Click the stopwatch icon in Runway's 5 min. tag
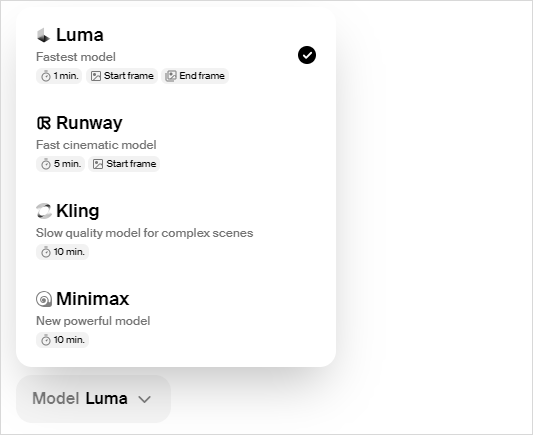 [46, 164]
